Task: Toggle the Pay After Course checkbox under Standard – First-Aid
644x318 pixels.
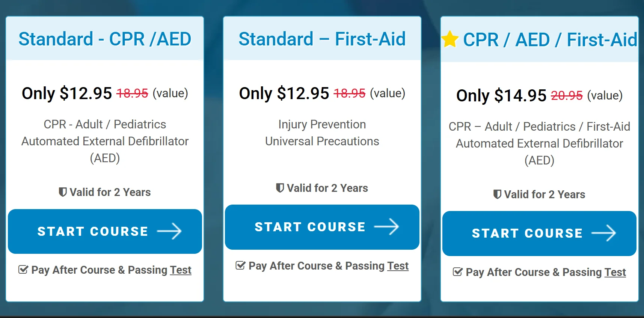Action: click(240, 265)
